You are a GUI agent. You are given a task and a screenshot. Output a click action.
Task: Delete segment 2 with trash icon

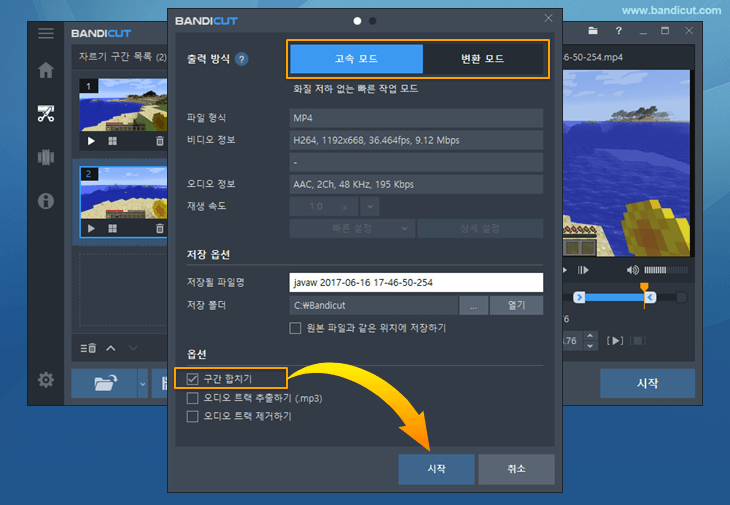(x=160, y=229)
